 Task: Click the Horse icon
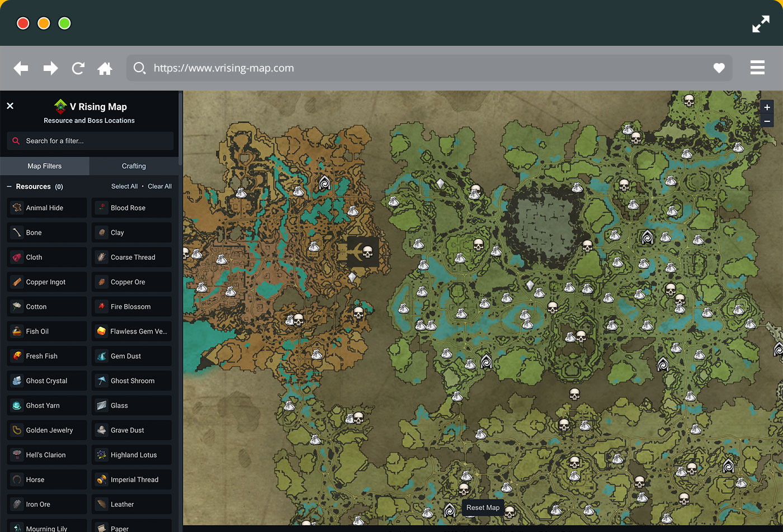(x=17, y=479)
